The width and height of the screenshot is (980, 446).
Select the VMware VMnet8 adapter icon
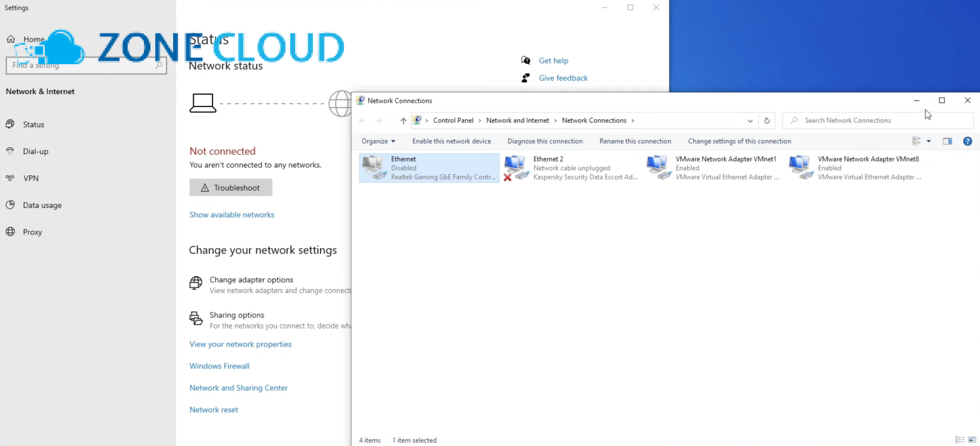click(801, 168)
